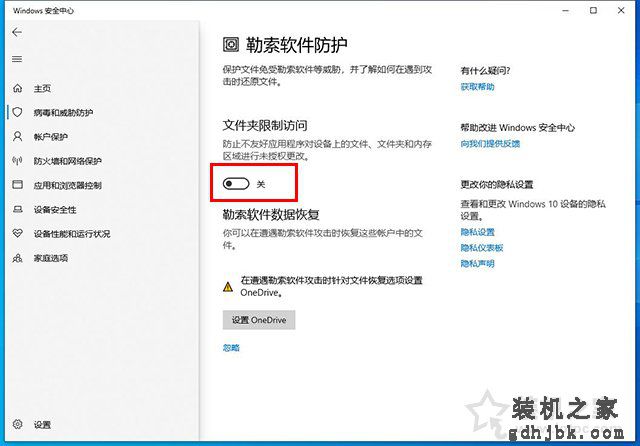
Task: Select 设备性能和运行状况 in the sidebar
Action: pyautogui.click(x=72, y=234)
